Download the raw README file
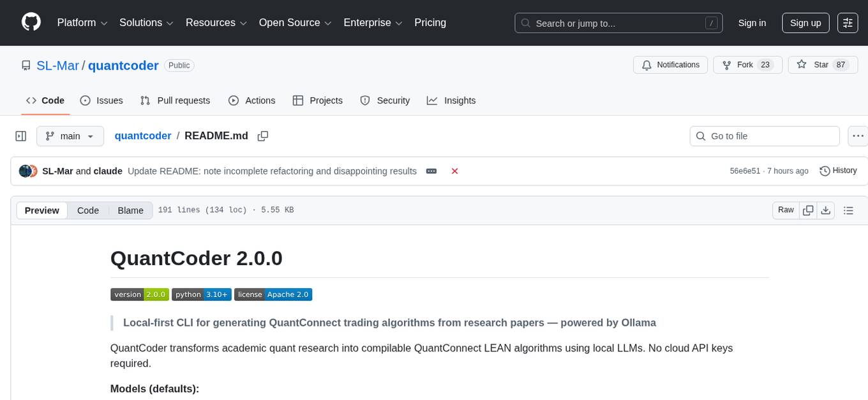Image resolution: width=868 pixels, height=400 pixels. 825,210
